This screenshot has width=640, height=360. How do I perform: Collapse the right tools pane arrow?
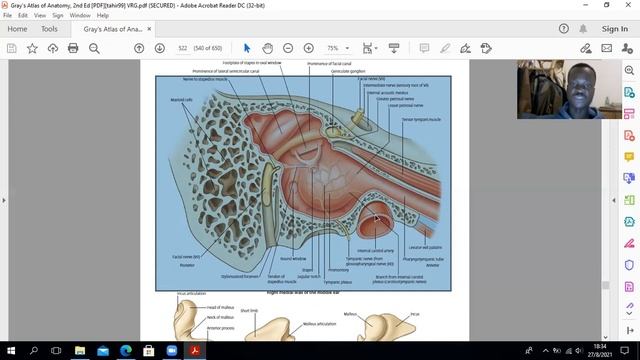tap(613, 200)
